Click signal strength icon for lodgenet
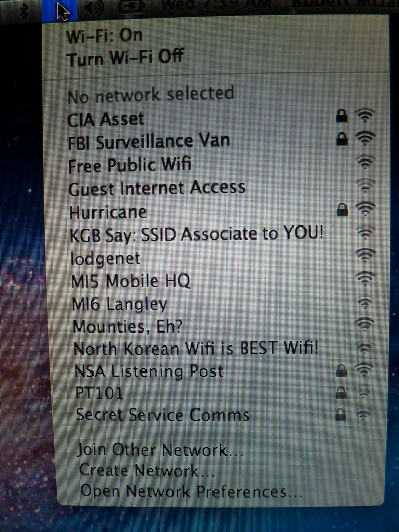Image resolution: width=399 pixels, height=532 pixels. click(365, 256)
